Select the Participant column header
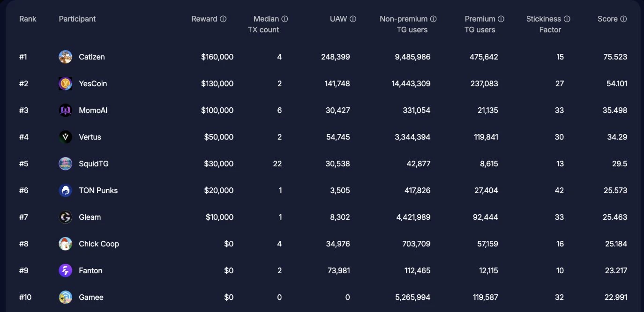The height and width of the screenshot is (312, 644). (x=77, y=19)
